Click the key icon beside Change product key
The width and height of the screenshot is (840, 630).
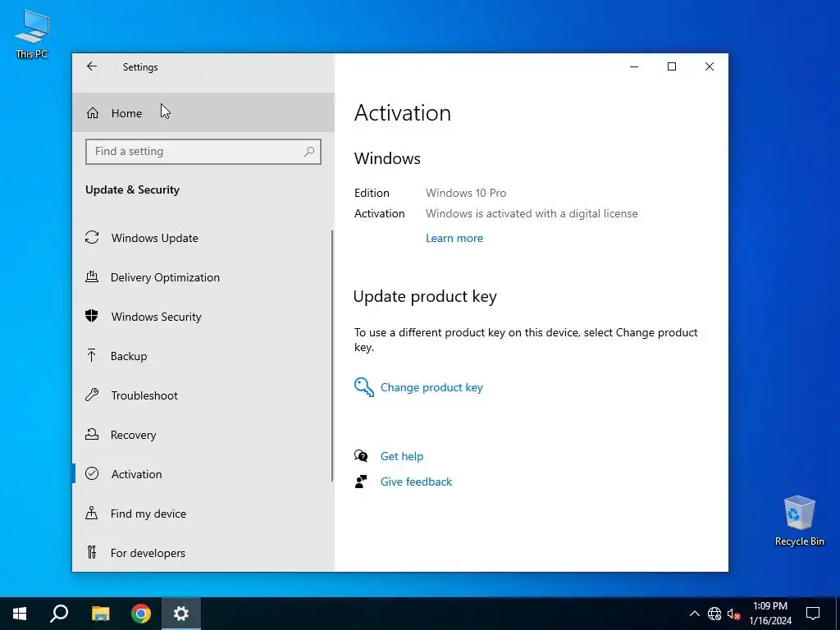[x=363, y=387]
